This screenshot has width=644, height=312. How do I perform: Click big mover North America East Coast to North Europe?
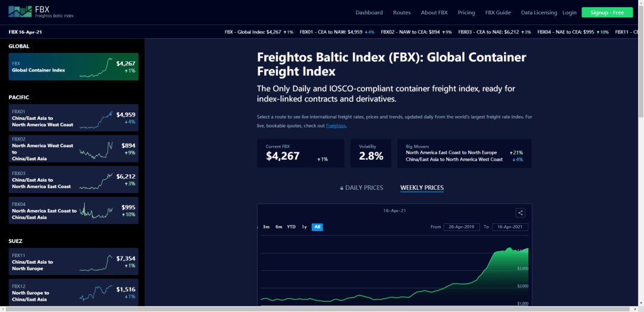pos(451,152)
